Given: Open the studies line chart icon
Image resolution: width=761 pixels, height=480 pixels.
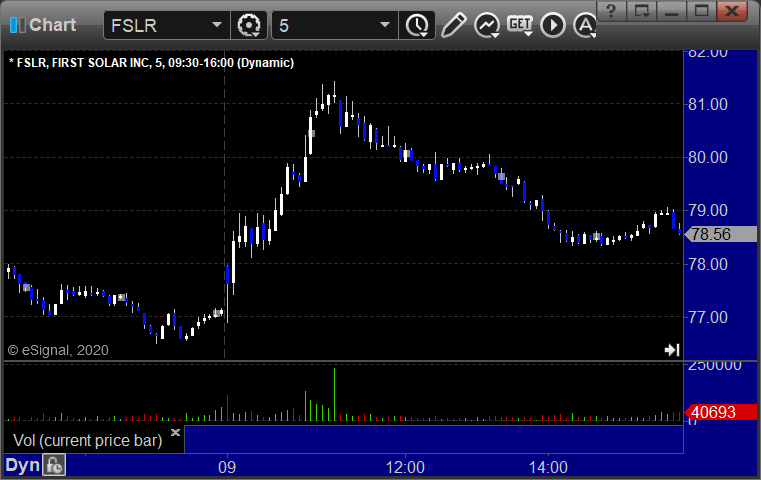Looking at the screenshot, I should coord(487,25).
